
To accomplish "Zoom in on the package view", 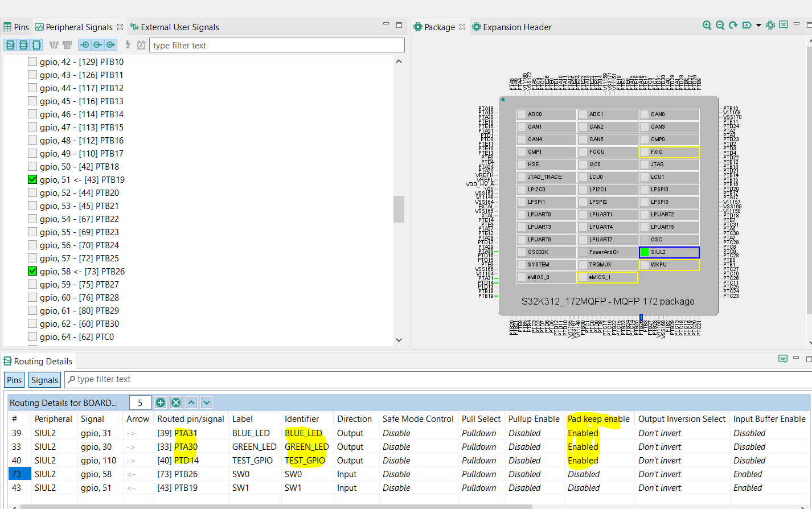I will tap(707, 25).
